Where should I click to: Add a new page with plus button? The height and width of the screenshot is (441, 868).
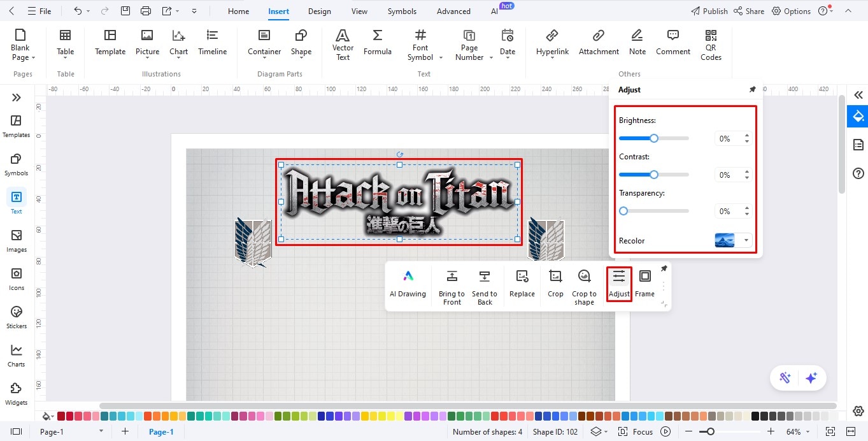tap(125, 431)
